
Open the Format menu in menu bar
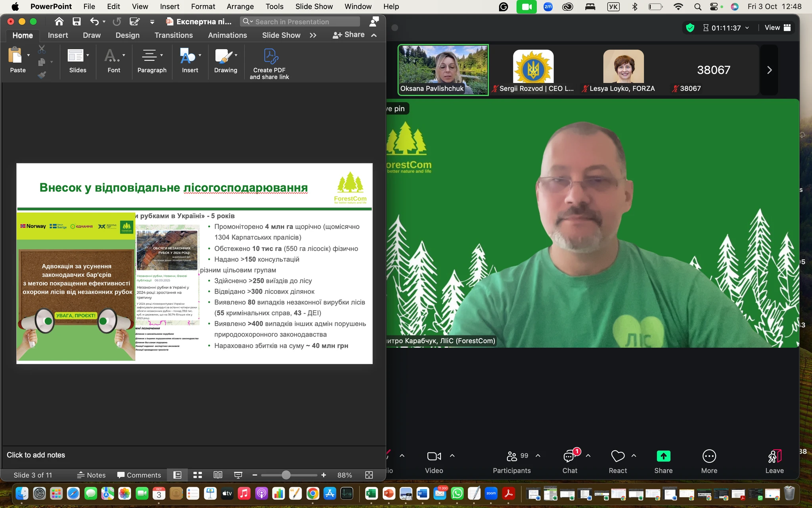pos(203,6)
